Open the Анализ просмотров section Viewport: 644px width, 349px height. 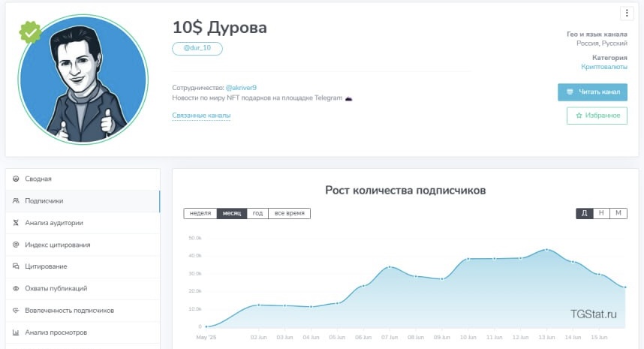(83, 332)
